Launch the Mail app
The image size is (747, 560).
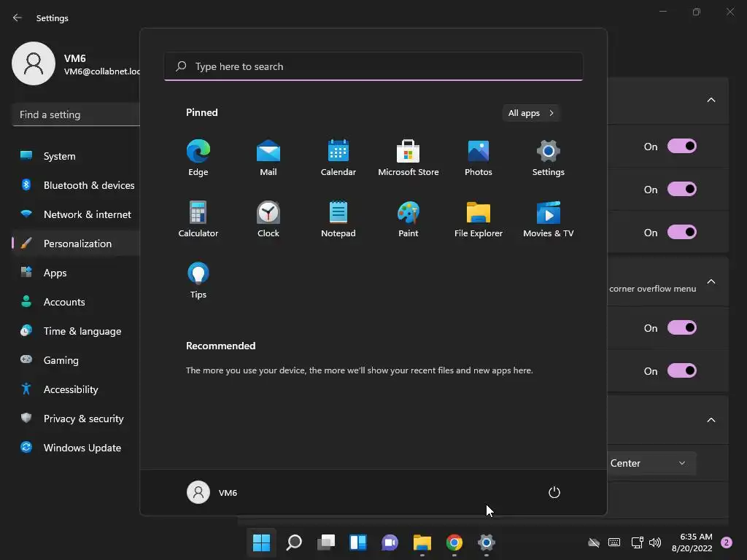point(268,157)
